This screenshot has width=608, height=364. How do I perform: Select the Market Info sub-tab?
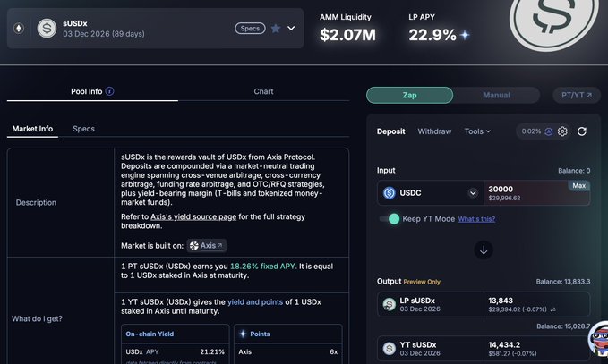tap(32, 129)
